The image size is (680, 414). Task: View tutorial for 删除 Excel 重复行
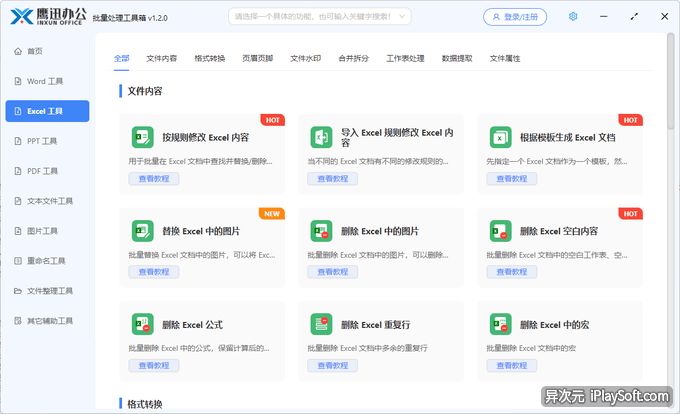point(333,365)
